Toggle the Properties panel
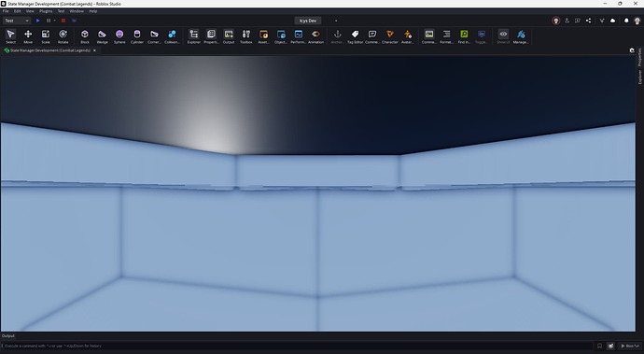 point(211,36)
